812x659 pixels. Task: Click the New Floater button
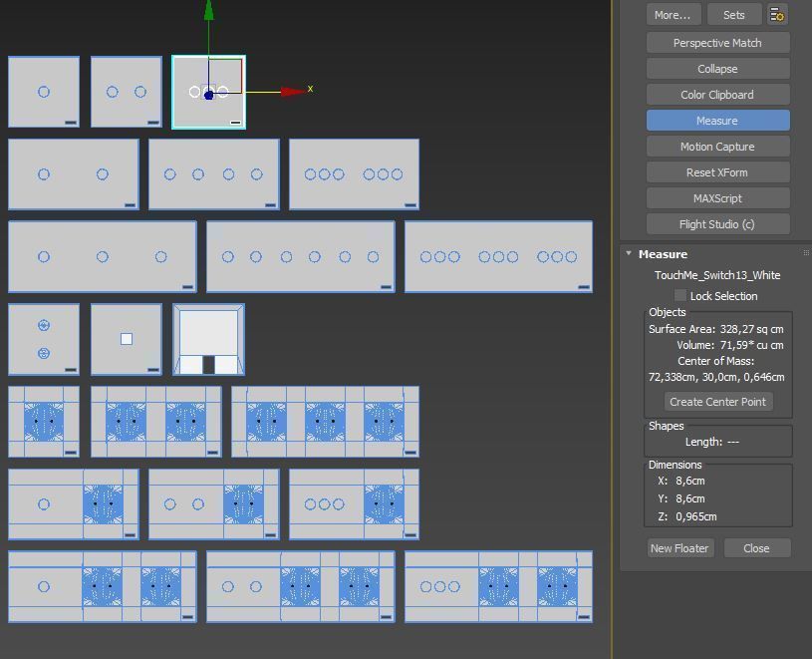[x=679, y=548]
